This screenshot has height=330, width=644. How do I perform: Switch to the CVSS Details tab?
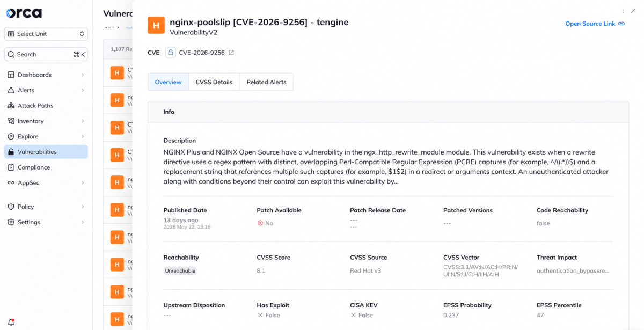tap(214, 82)
